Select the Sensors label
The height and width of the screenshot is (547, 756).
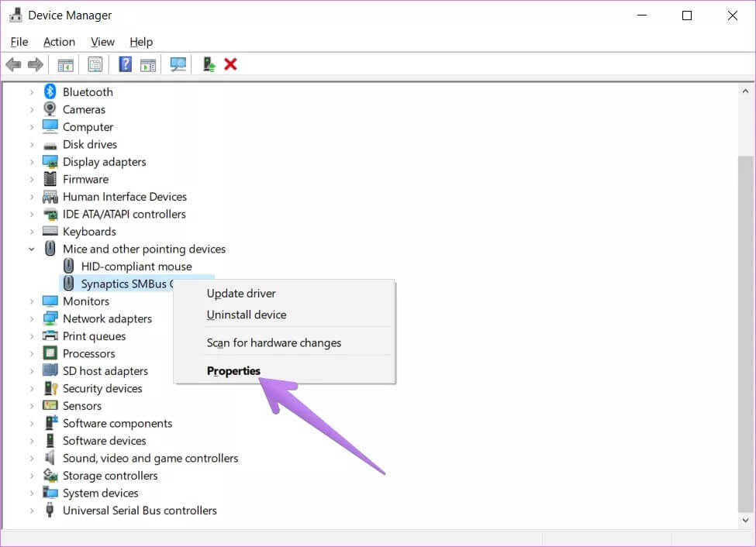click(82, 406)
